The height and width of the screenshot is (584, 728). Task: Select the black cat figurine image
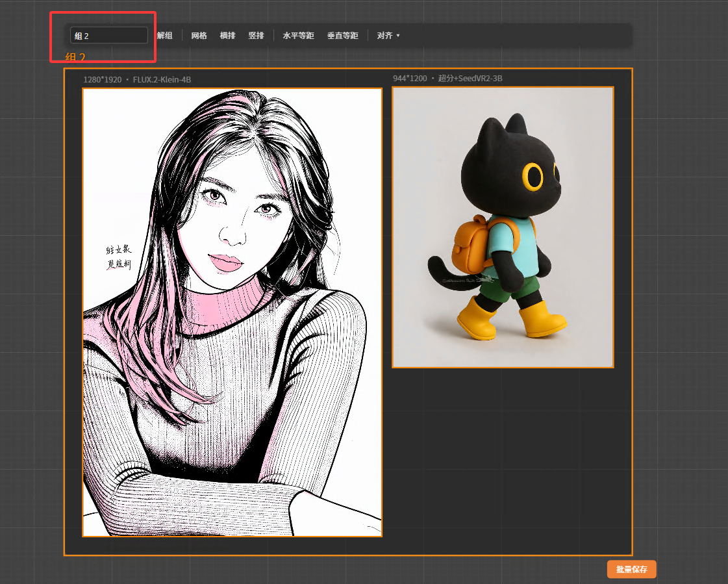[x=503, y=227]
